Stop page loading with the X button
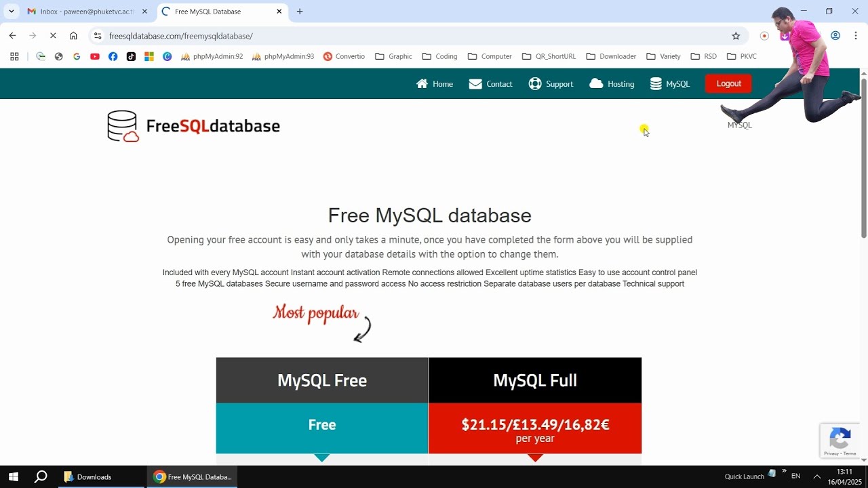The height and width of the screenshot is (488, 868). pyautogui.click(x=53, y=36)
